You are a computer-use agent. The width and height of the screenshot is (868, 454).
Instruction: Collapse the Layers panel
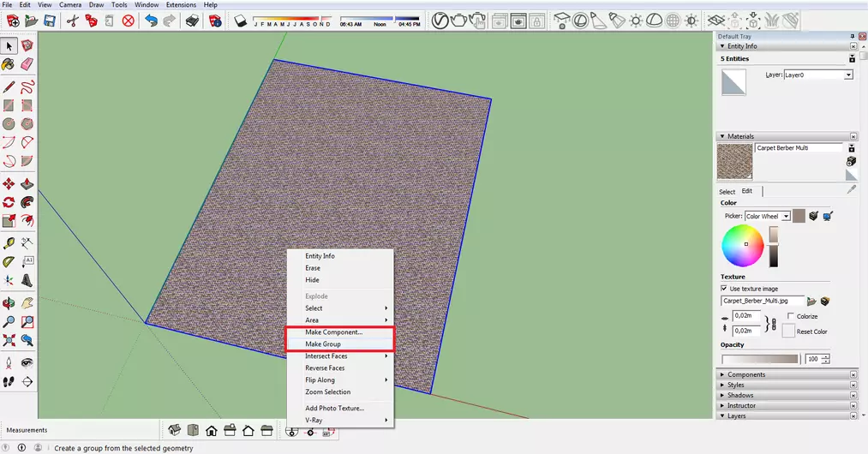coord(722,415)
